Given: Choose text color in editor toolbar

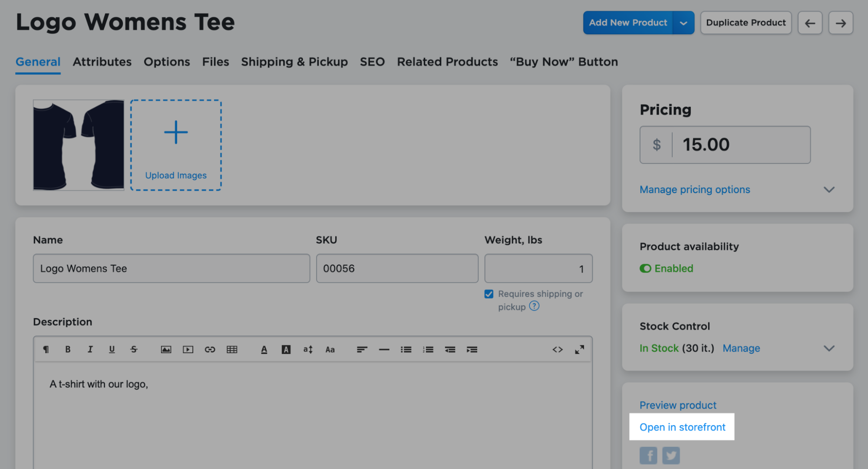Looking at the screenshot, I should click(264, 349).
